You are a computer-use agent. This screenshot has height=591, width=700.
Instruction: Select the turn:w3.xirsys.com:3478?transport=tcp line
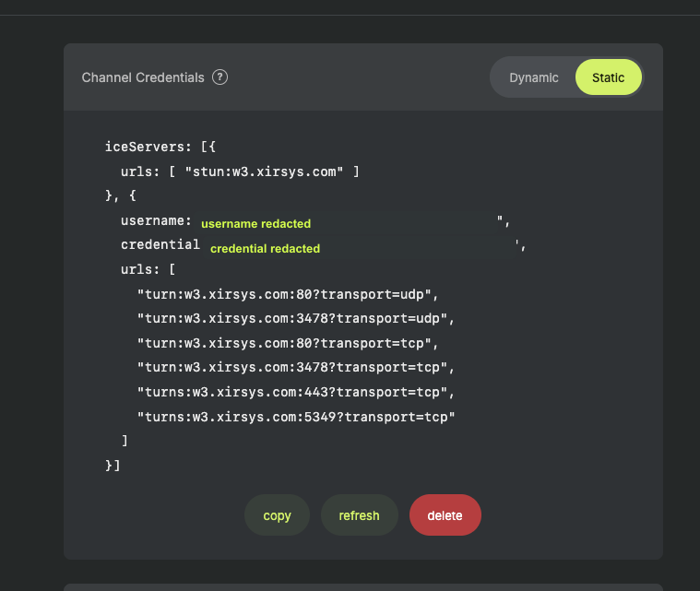pos(295,367)
